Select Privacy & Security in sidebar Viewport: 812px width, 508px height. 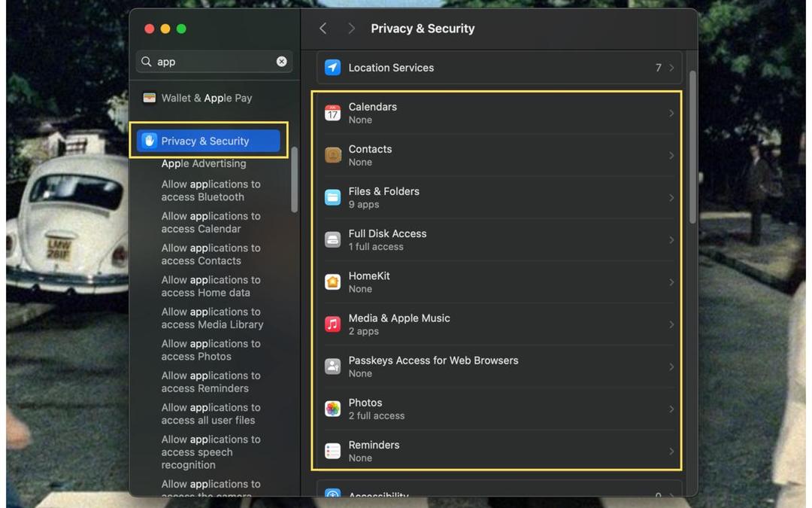coord(208,141)
